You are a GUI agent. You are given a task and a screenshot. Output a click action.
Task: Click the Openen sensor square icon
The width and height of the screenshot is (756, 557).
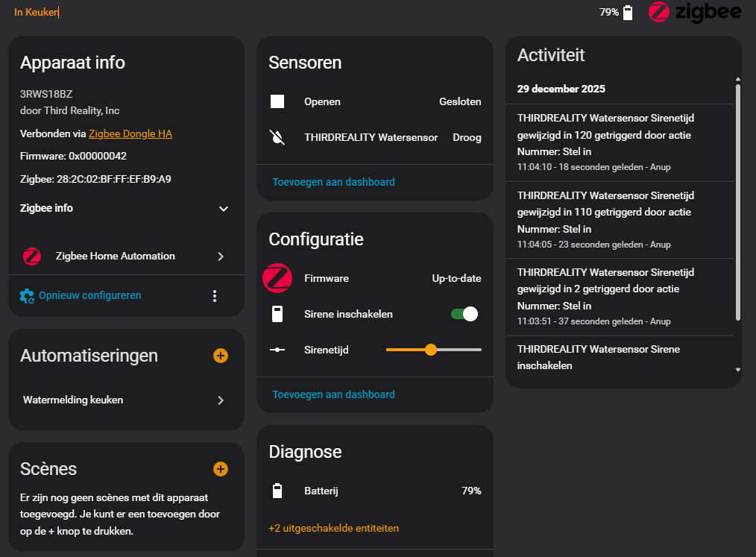point(277,101)
